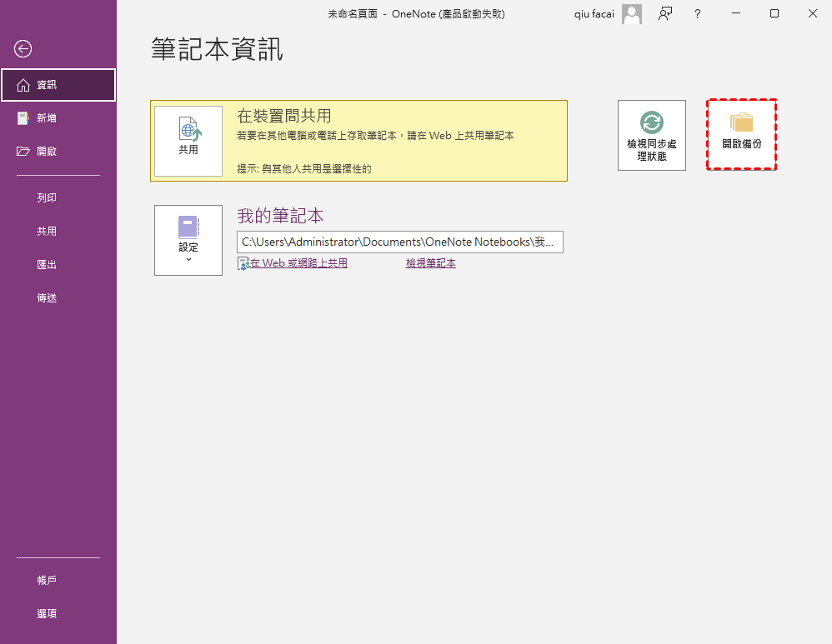
Task: Minimize the OneNote window
Action: click(736, 13)
